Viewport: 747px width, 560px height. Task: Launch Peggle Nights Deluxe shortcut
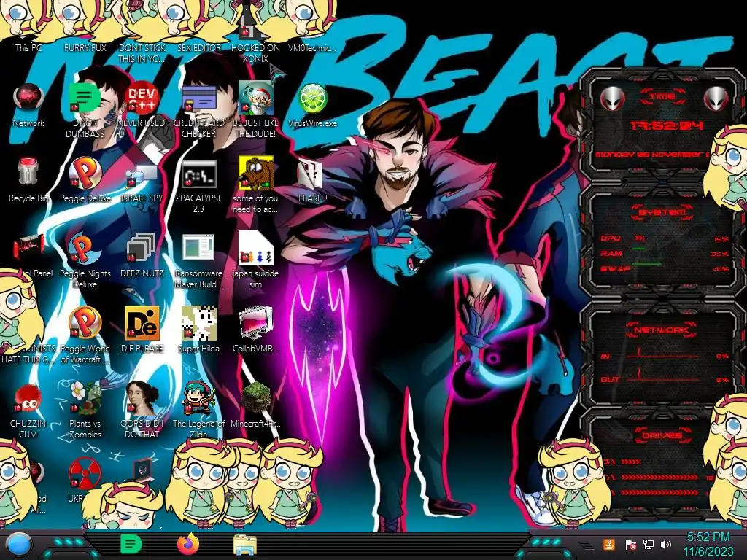click(x=85, y=248)
